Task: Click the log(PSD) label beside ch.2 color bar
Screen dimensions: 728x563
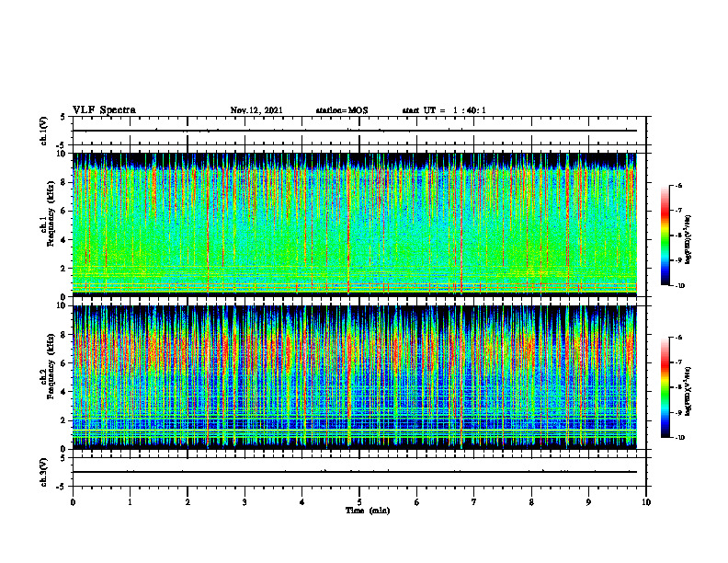Action: (x=688, y=391)
